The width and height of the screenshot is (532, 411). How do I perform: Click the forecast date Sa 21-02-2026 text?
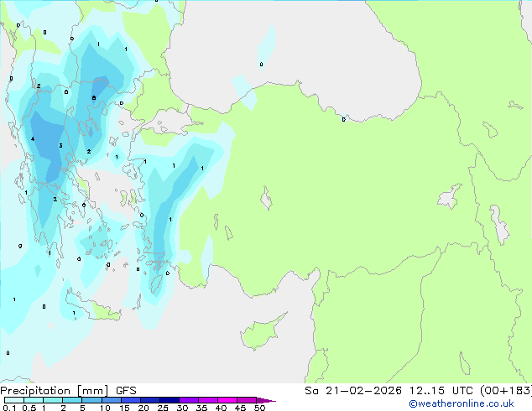click(353, 391)
